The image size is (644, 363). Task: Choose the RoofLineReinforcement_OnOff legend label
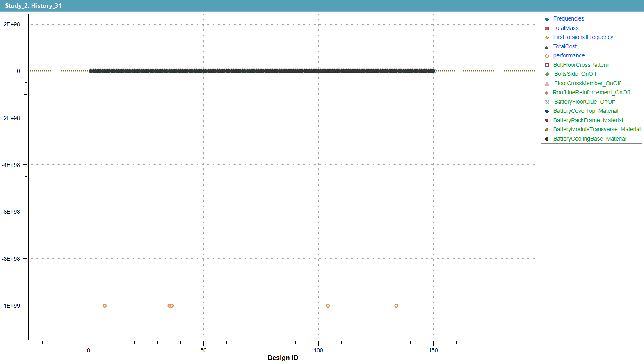click(x=591, y=92)
